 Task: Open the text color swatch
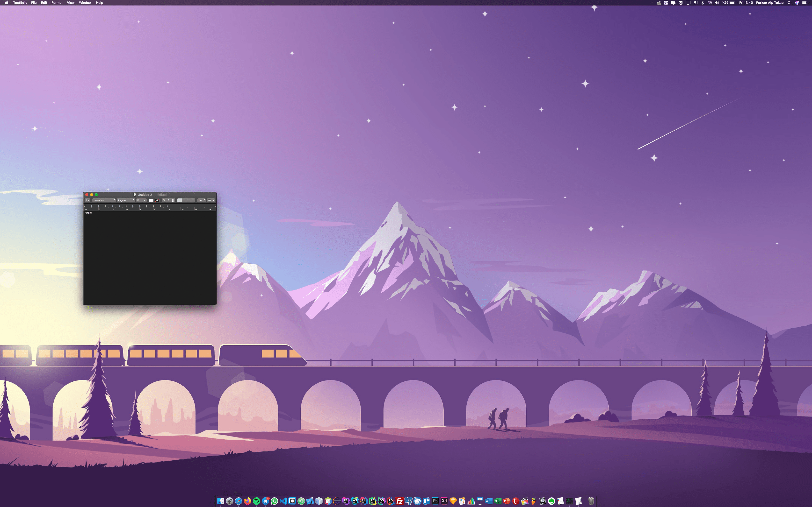click(x=151, y=200)
